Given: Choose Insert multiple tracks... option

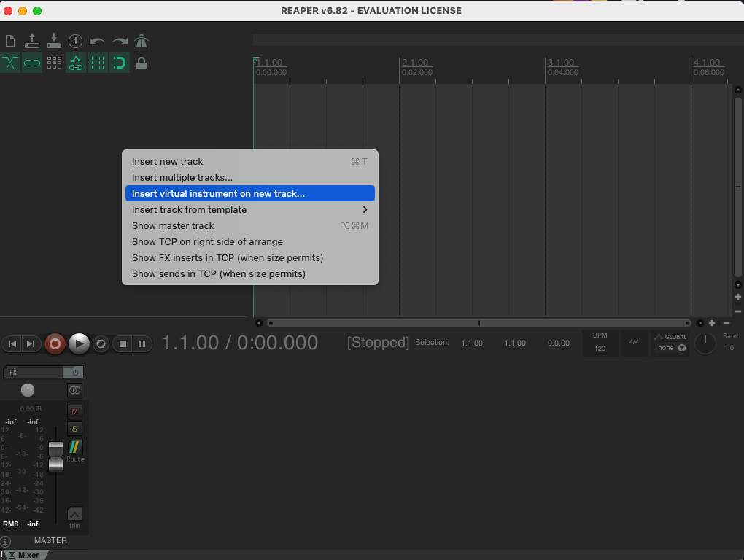Looking at the screenshot, I should click(250, 178).
